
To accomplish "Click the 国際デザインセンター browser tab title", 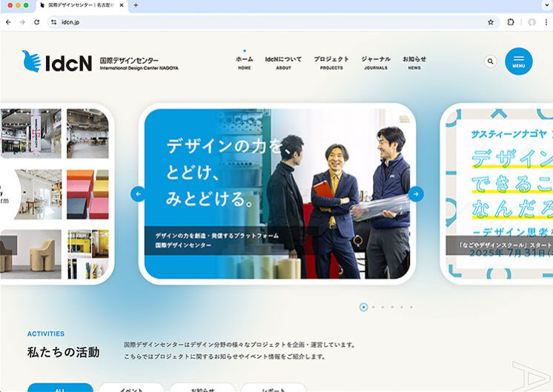I will tap(81, 5).
